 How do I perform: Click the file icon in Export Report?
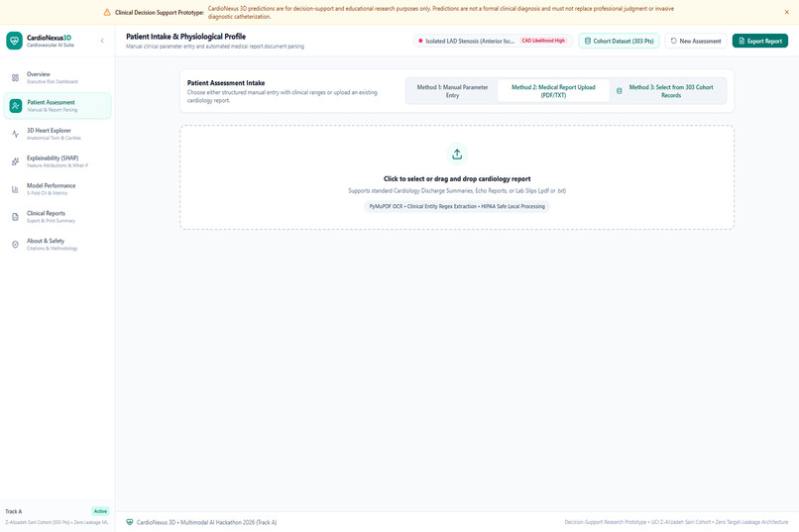point(742,41)
